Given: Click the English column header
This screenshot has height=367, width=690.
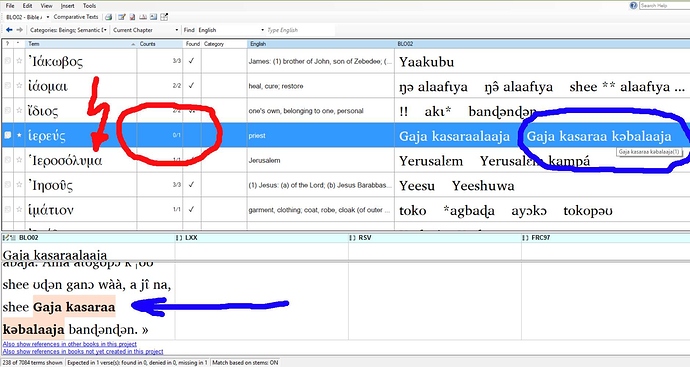Looking at the screenshot, I should tap(320, 44).
